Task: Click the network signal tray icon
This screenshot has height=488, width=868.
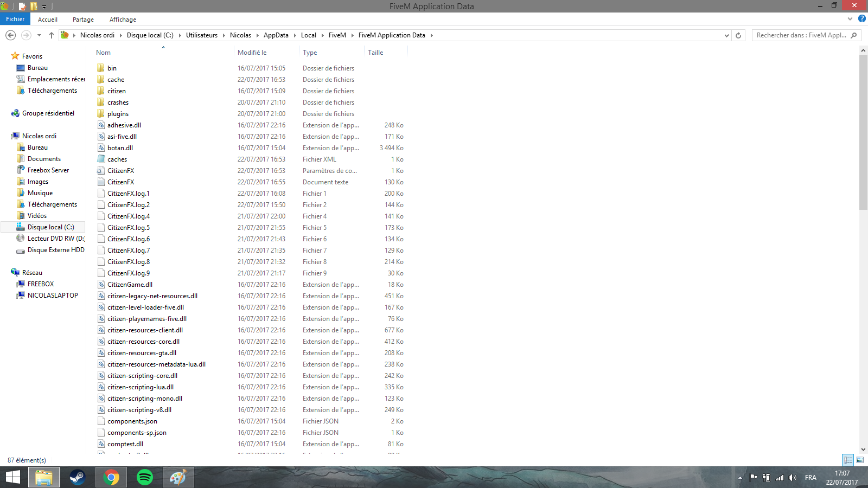Action: pyautogui.click(x=780, y=478)
